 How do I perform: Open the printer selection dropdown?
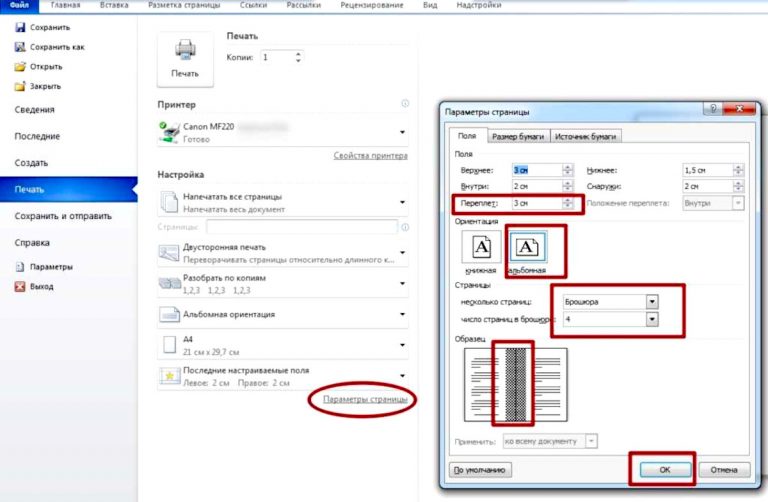[402, 132]
